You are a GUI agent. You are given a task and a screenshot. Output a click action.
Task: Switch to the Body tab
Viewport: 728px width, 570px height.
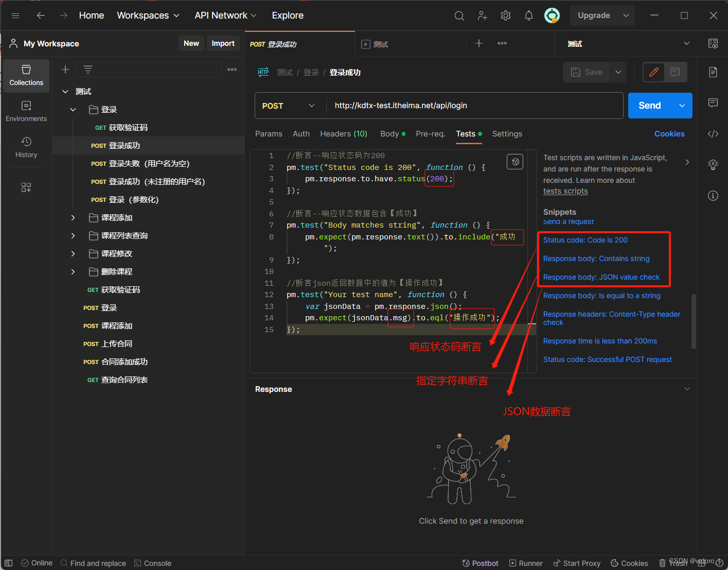393,134
